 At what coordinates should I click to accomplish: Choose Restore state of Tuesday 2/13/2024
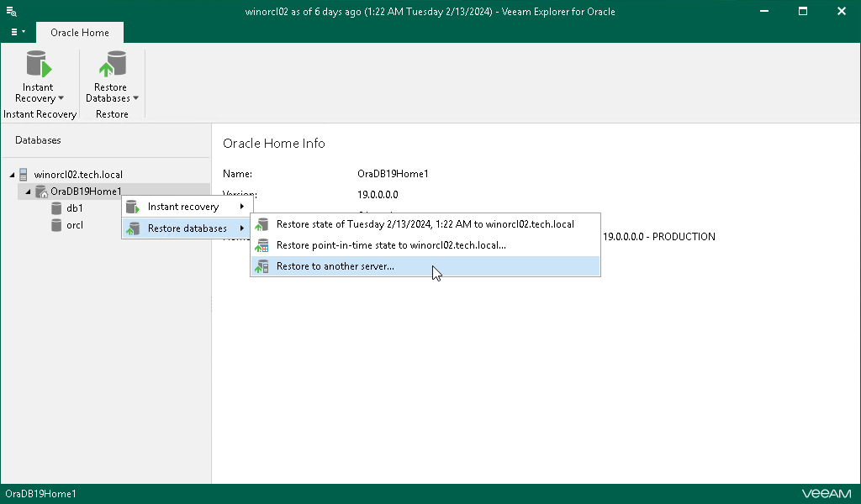click(425, 224)
